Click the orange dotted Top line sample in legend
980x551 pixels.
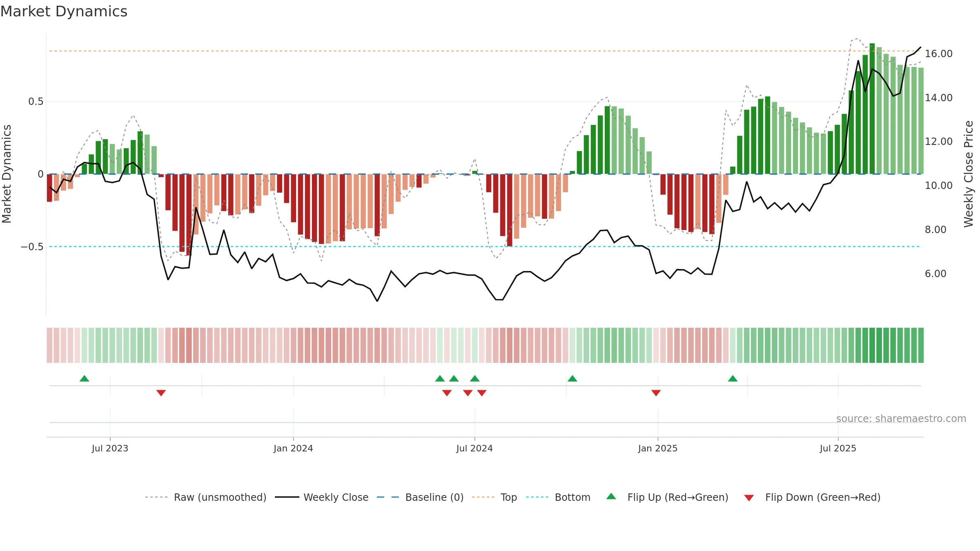[483, 497]
